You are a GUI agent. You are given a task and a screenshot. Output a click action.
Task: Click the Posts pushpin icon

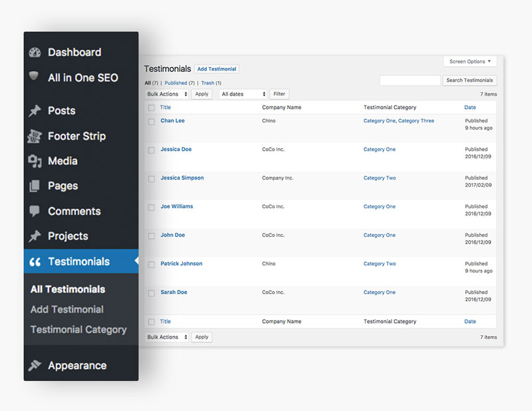35,111
